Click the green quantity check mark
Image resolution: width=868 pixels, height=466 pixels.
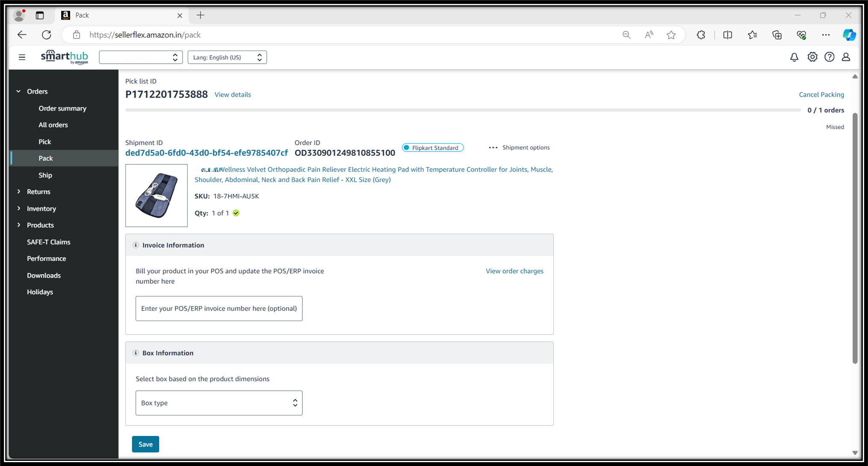236,213
